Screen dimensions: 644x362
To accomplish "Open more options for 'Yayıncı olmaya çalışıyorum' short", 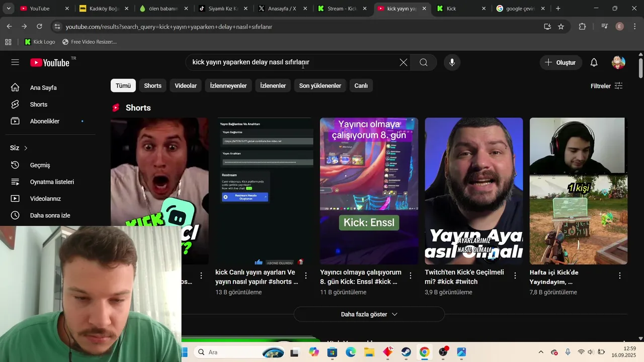I will [x=411, y=276].
